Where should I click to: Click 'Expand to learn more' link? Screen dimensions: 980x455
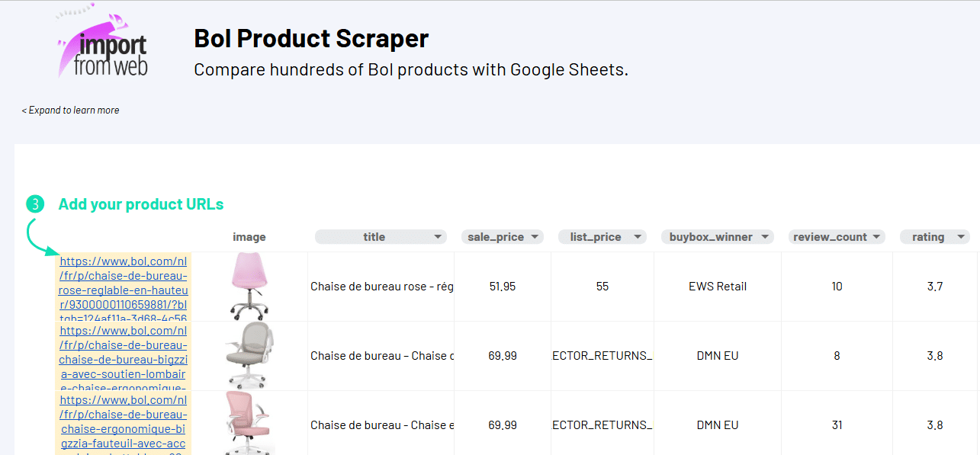[70, 111]
